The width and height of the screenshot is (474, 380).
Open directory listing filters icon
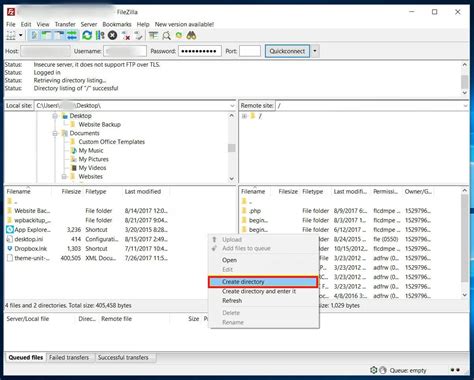coord(153,35)
